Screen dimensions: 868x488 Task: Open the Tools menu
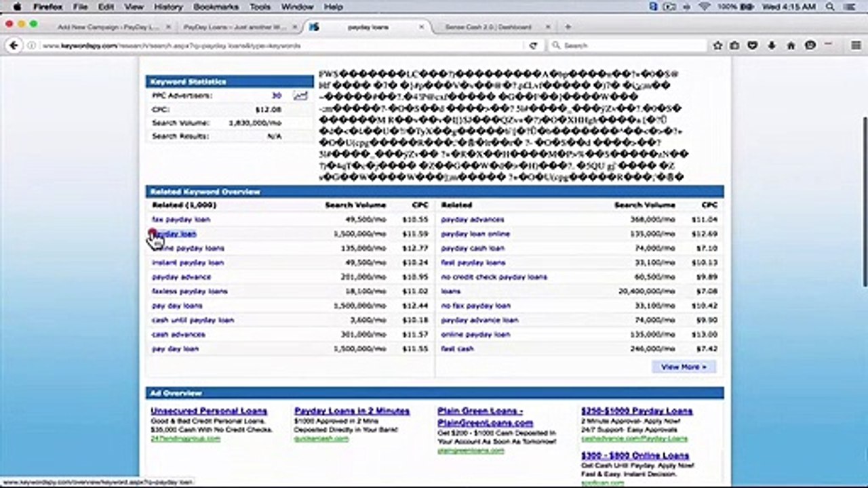[x=260, y=7]
